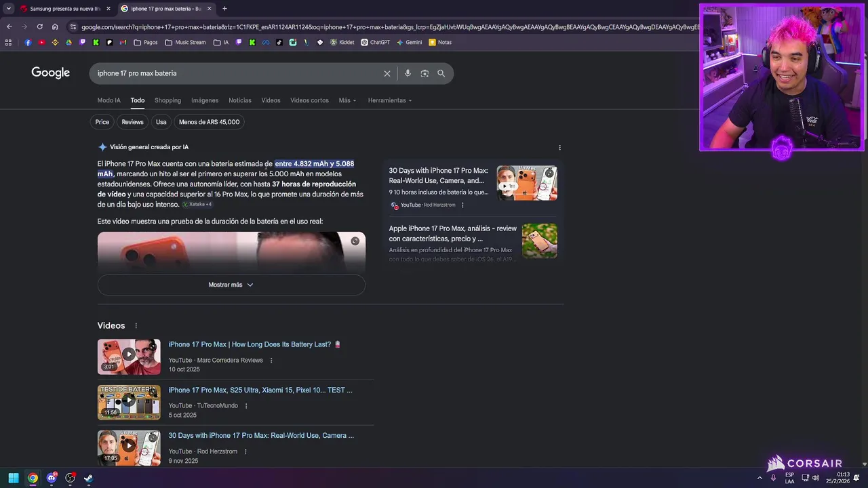Apply the Price filter chip
This screenshot has height=488, width=868.
point(102,122)
